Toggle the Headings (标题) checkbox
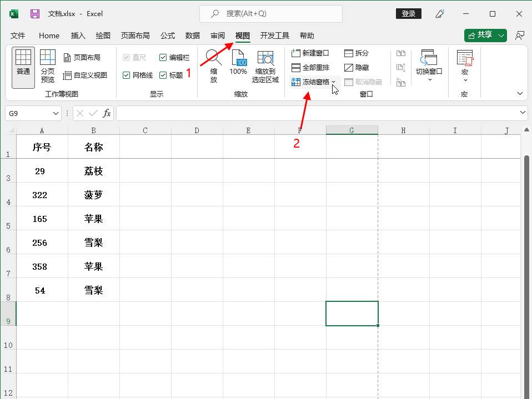Viewport: 532px width, 399px height. coord(163,75)
